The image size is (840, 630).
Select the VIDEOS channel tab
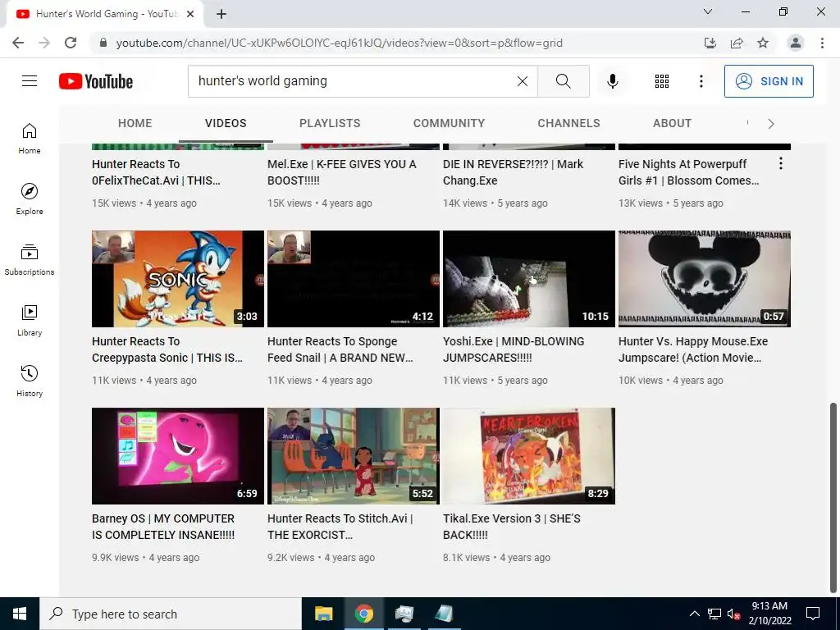(226, 123)
